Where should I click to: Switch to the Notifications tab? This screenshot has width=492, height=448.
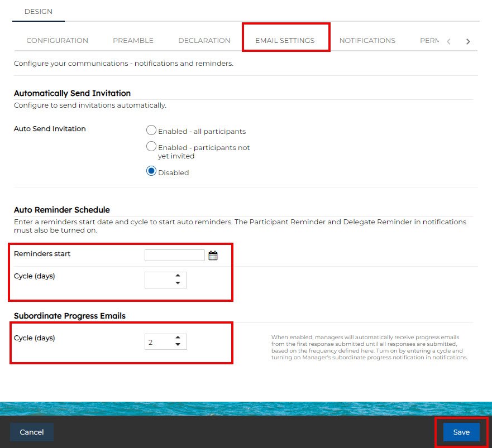tap(367, 41)
